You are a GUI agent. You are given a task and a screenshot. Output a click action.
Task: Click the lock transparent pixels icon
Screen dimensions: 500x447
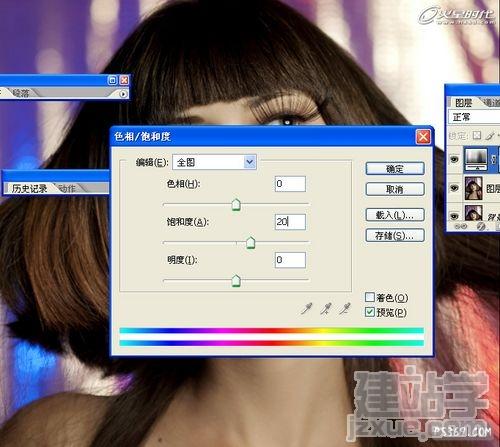[x=477, y=135]
